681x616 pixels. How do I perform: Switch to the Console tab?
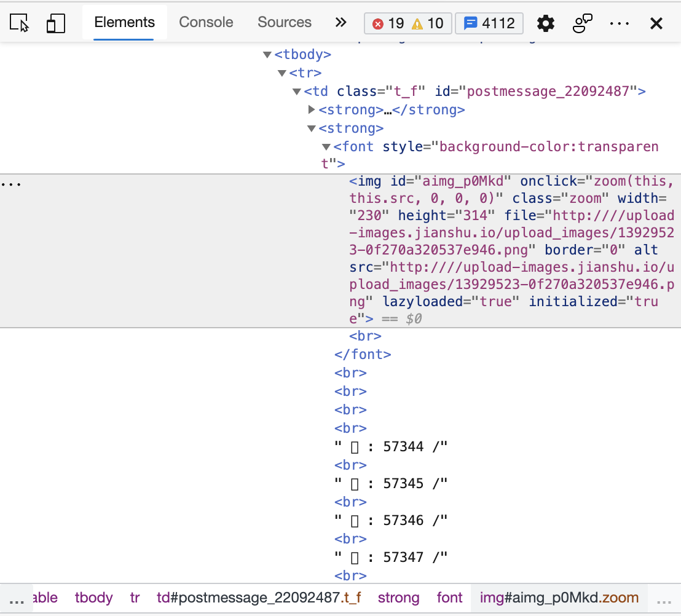(x=206, y=23)
